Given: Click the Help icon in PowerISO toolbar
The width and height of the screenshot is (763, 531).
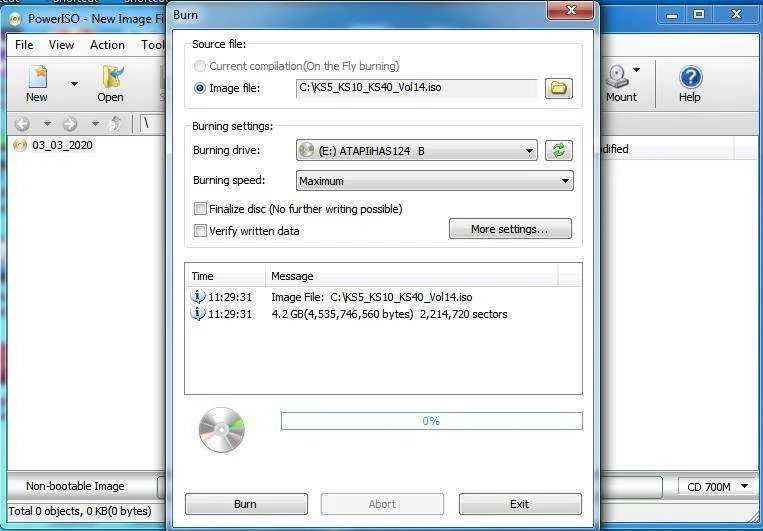Looking at the screenshot, I should tap(690, 84).
